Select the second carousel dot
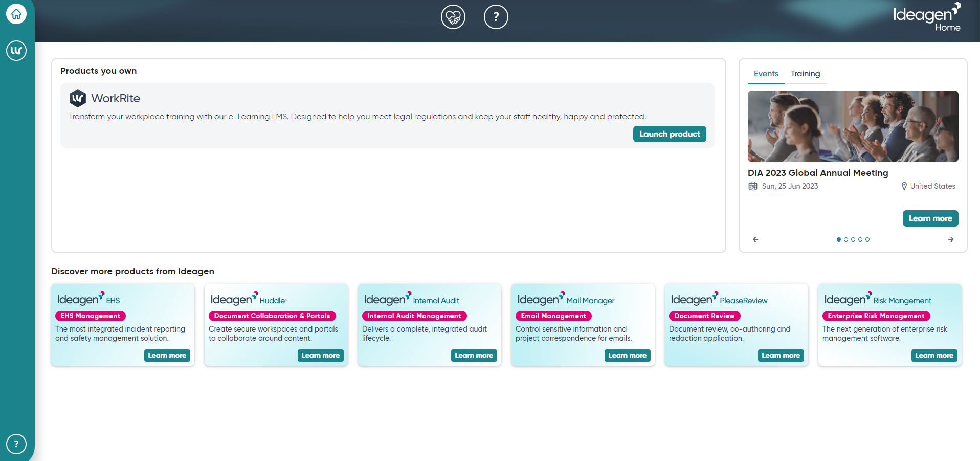This screenshot has width=980, height=461. (x=846, y=239)
